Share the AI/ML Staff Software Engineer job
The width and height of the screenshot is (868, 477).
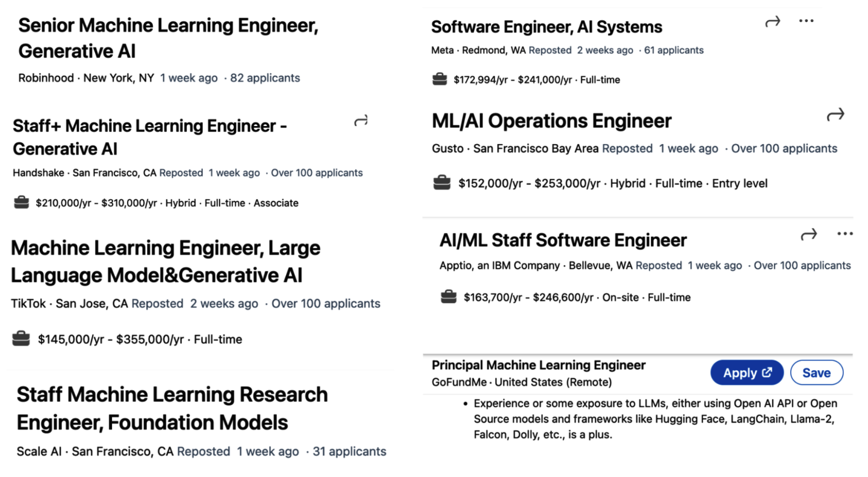click(809, 234)
